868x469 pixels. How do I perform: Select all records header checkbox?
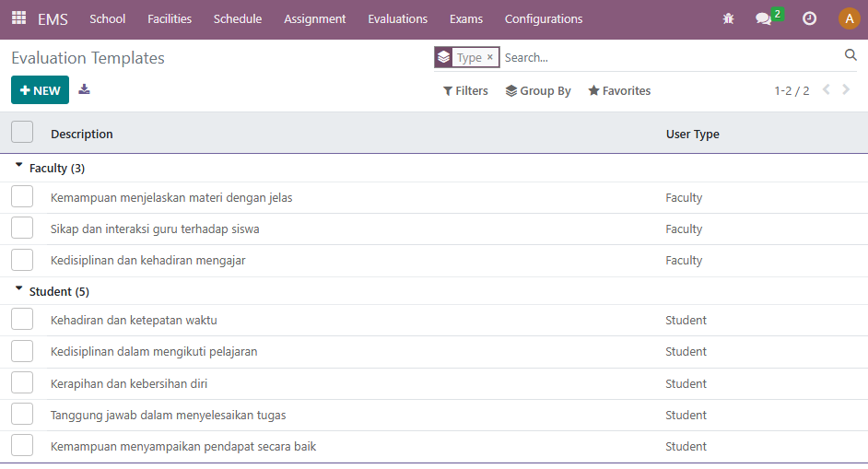(x=22, y=133)
